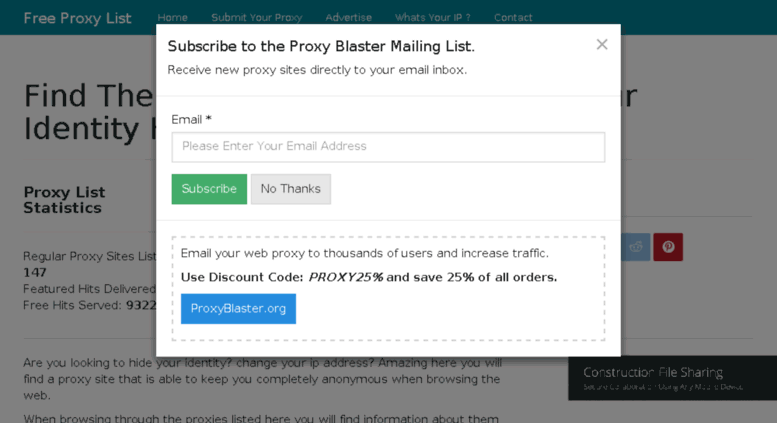The image size is (777, 423).
Task: Click the PROXY25% discount code text
Action: pyautogui.click(x=345, y=277)
